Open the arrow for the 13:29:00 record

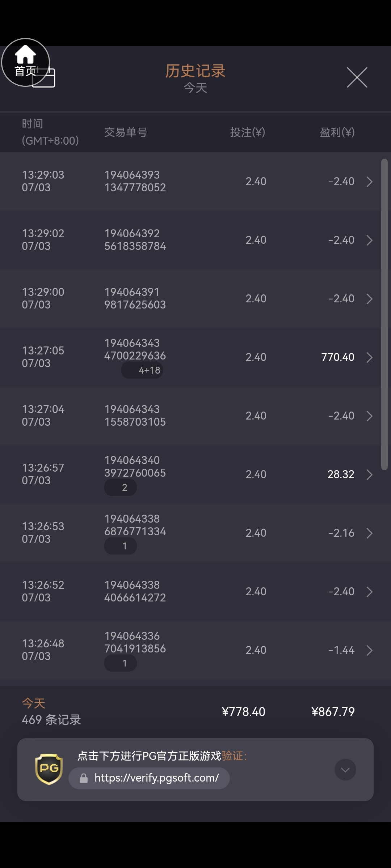tap(369, 299)
